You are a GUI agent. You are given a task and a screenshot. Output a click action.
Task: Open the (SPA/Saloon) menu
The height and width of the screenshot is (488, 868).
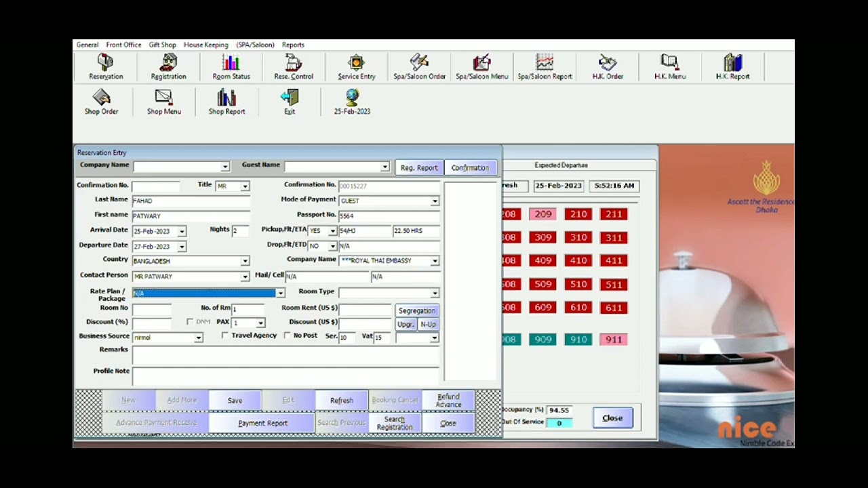(x=256, y=45)
